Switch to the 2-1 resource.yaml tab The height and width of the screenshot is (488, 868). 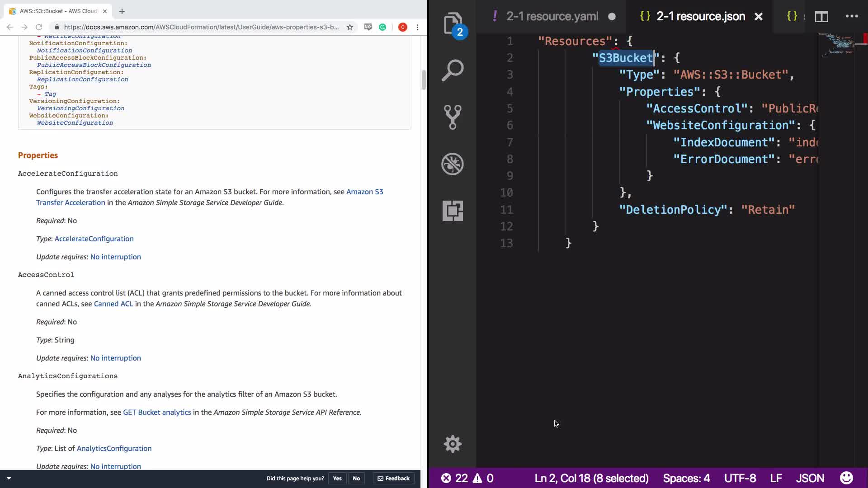552,17
